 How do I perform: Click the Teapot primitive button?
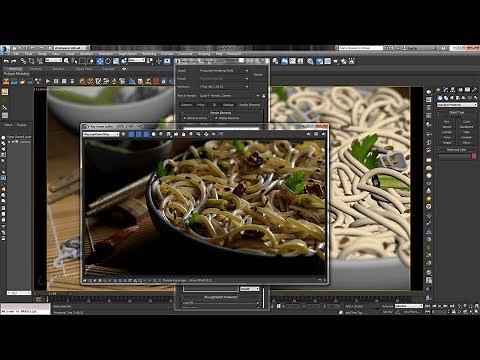447,142
